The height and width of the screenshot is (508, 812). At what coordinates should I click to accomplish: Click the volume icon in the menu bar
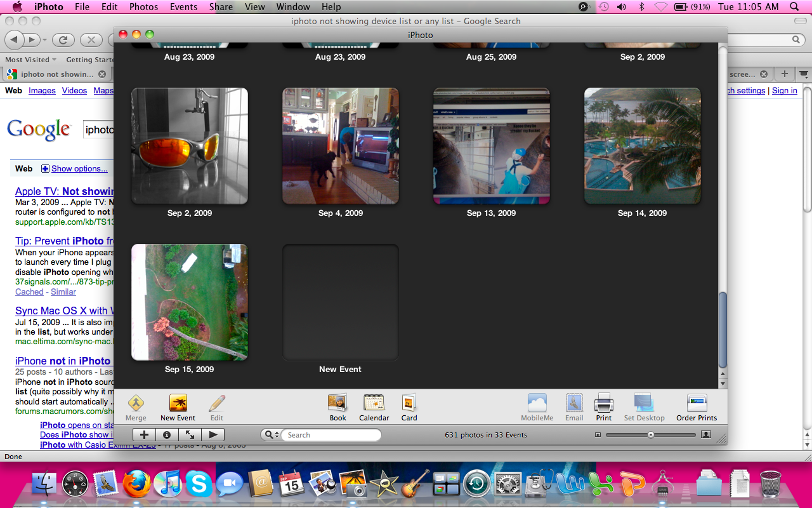pyautogui.click(x=622, y=7)
